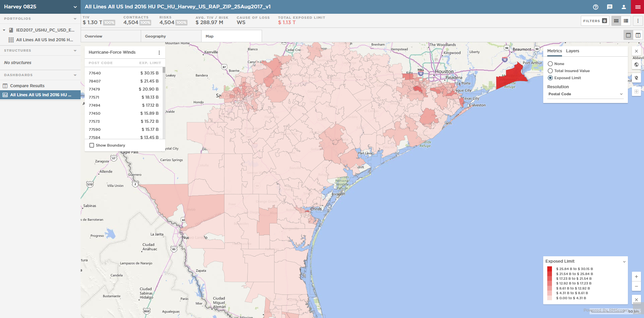Switch to the Layers tab
The width and height of the screenshot is (644, 318).
point(572,51)
